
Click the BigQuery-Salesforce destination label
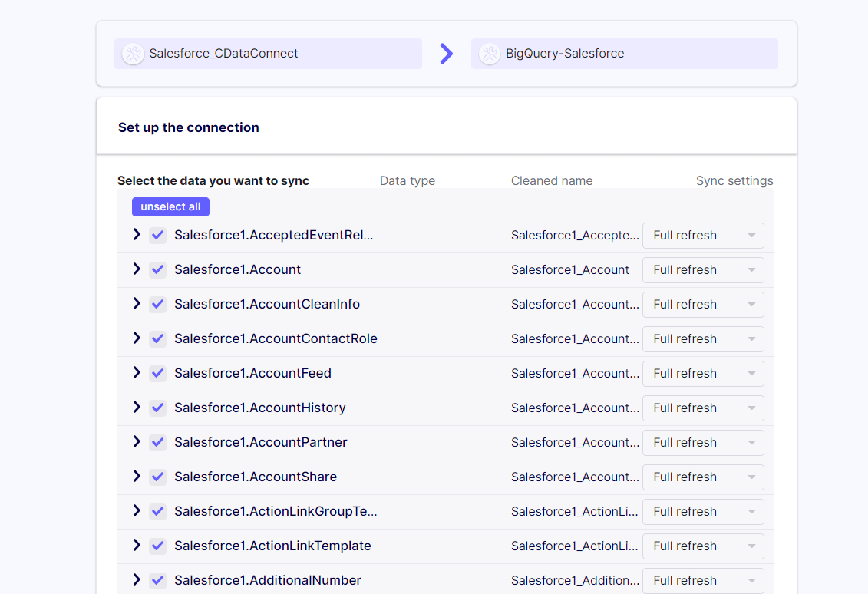564,54
